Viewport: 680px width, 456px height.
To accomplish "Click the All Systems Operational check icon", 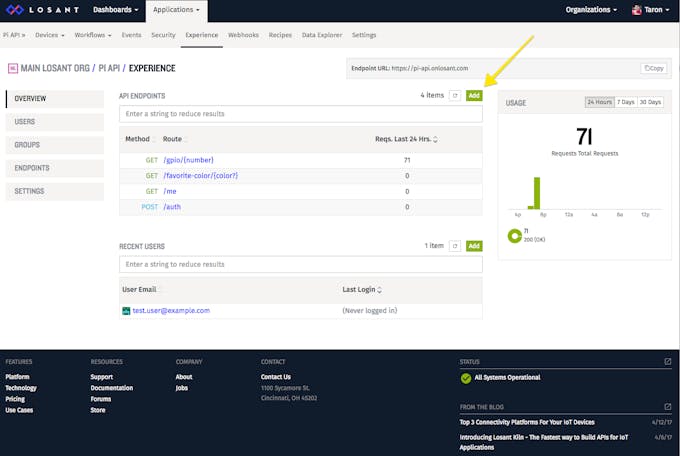I will (x=466, y=378).
